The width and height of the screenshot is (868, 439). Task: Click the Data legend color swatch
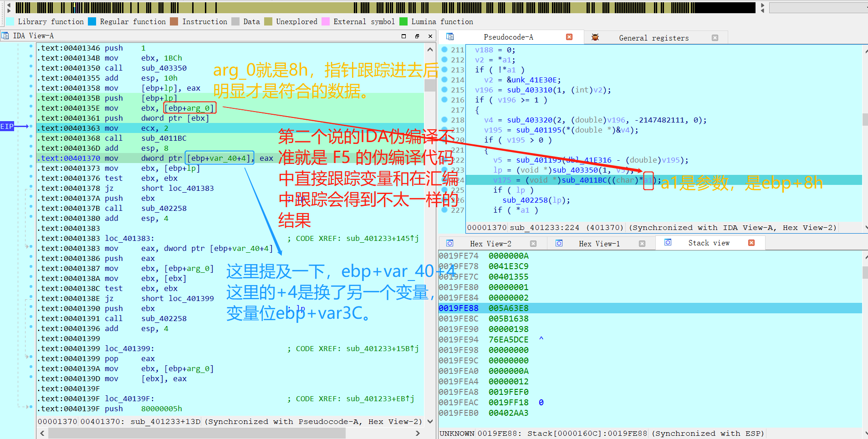pos(235,21)
